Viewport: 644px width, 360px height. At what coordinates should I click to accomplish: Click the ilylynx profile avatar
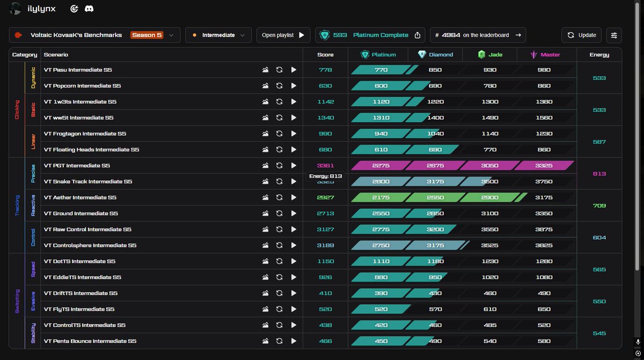[16, 9]
